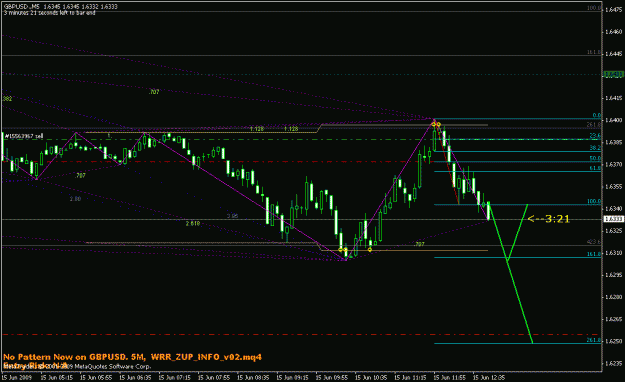Click the 1.6325 price axis label
The width and height of the screenshot is (625, 382).
click(x=614, y=231)
